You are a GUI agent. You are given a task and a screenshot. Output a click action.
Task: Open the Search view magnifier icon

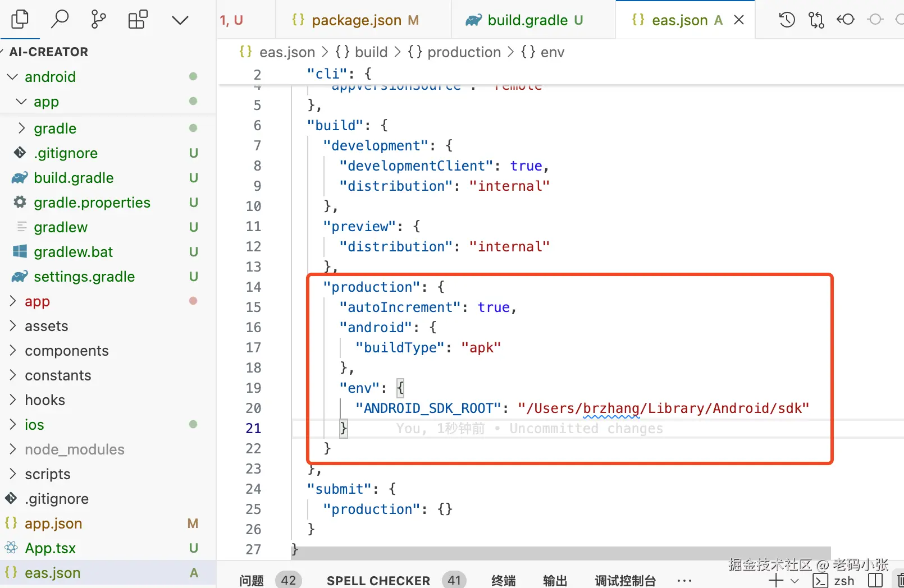coord(60,20)
